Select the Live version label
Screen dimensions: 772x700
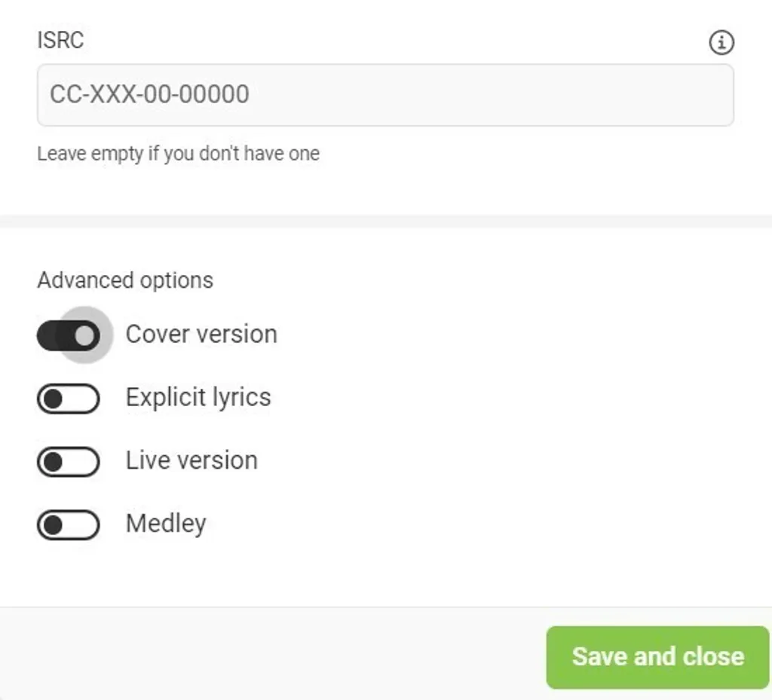191,460
